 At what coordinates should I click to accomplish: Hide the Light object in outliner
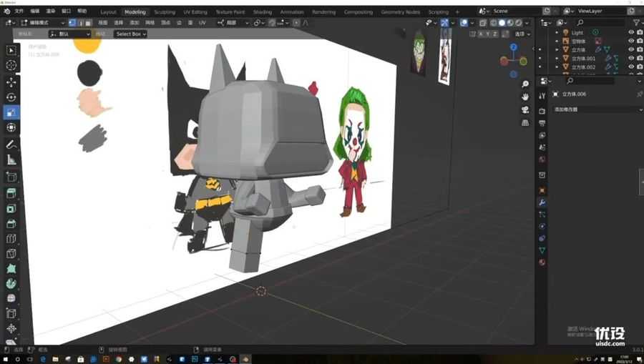631,32
